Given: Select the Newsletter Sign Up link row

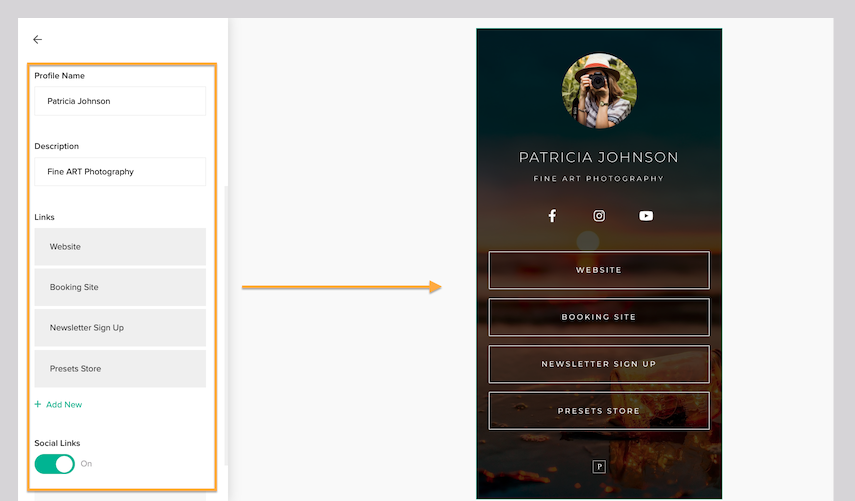Looking at the screenshot, I should 120,328.
